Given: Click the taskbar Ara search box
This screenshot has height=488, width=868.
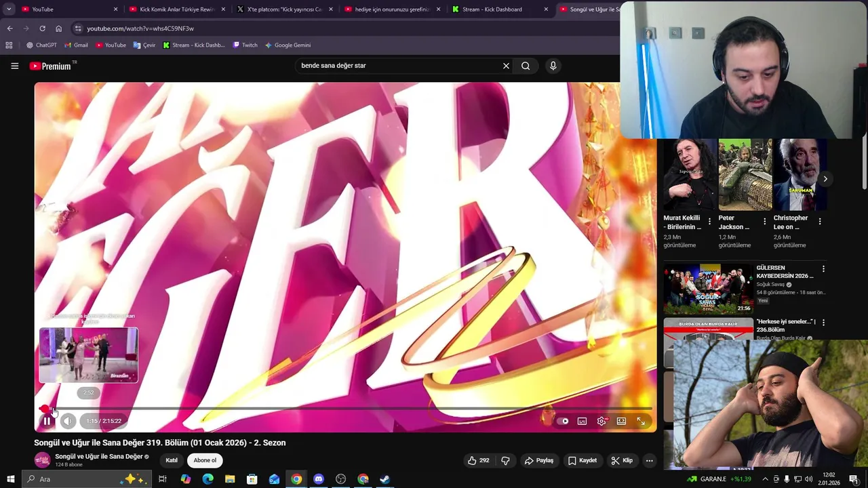Looking at the screenshot, I should 86,479.
